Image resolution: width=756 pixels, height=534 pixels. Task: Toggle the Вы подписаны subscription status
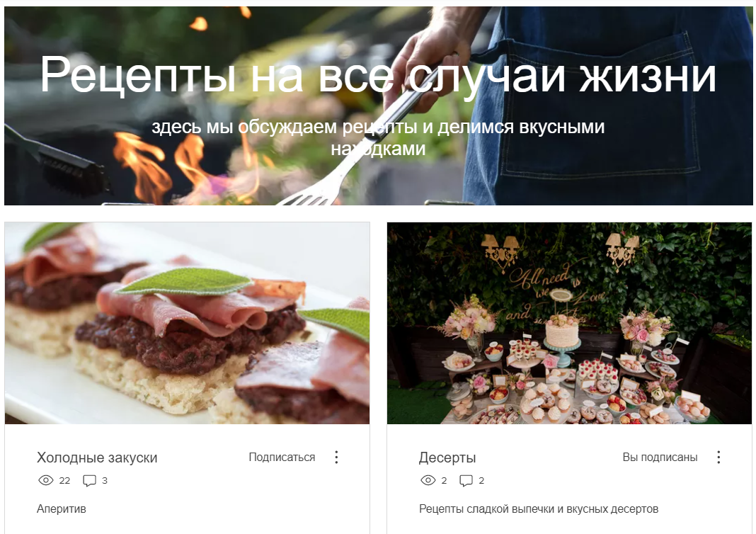[x=660, y=458]
